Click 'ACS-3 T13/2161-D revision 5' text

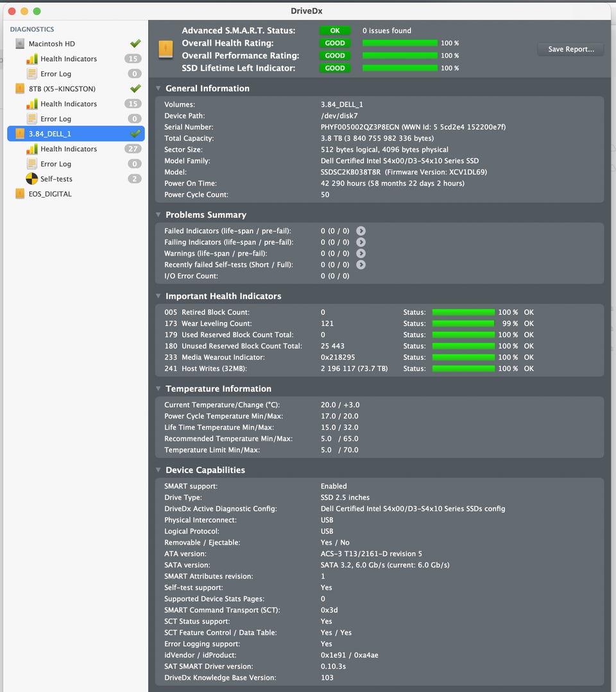371,554
